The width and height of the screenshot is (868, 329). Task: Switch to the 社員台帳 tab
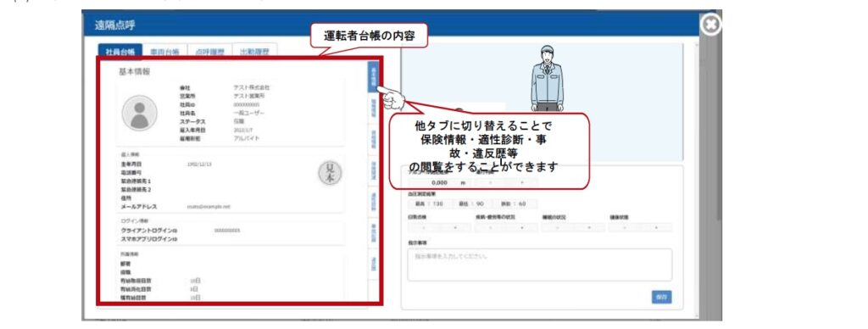coord(120,51)
